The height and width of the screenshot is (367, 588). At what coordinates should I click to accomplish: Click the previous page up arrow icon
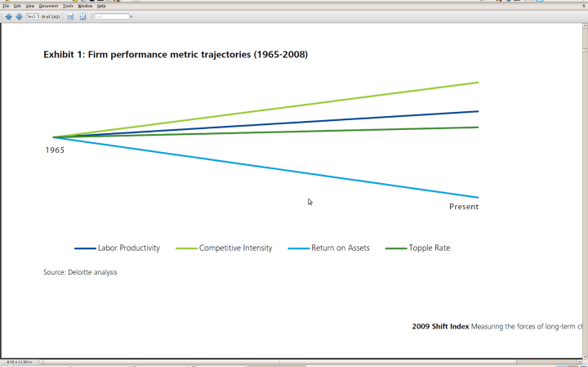pyautogui.click(x=8, y=16)
